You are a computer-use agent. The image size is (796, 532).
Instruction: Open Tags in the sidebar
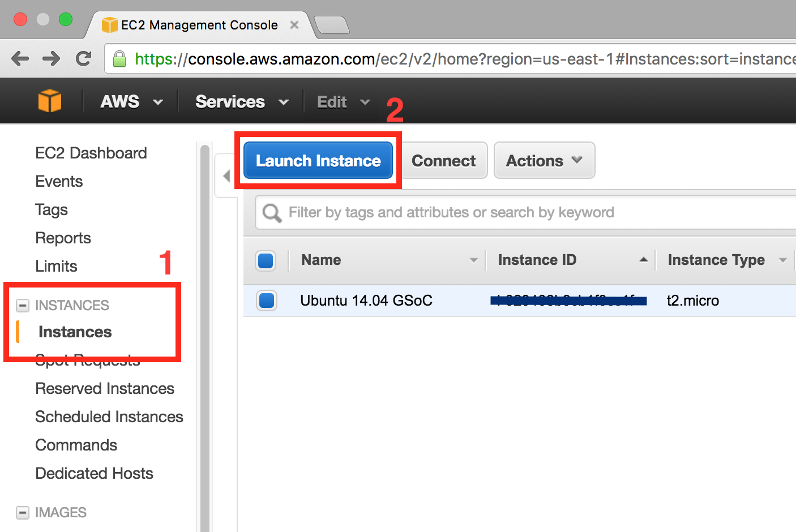tap(52, 210)
